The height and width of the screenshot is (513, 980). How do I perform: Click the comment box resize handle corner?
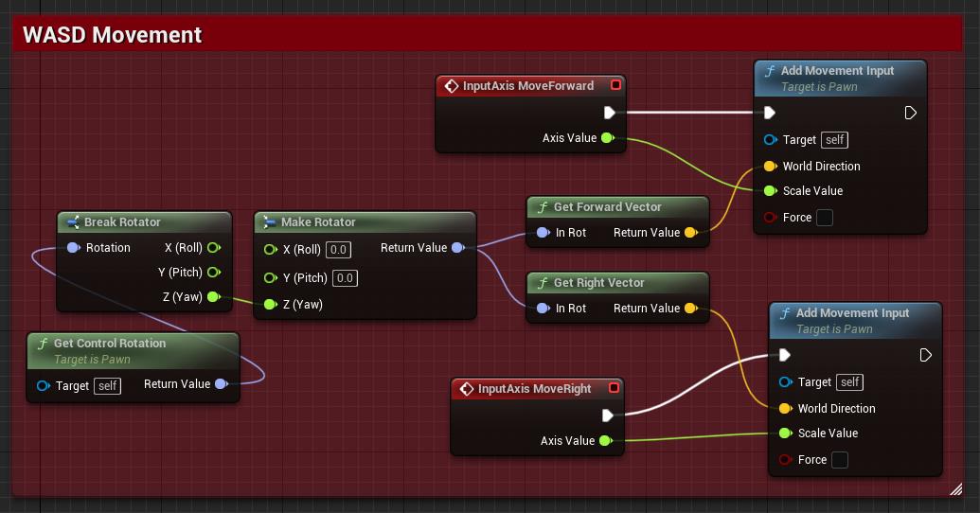956,489
